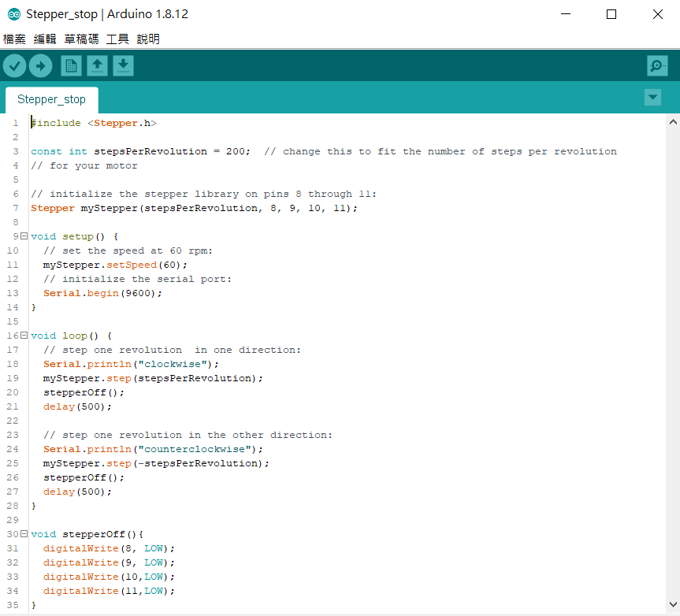The image size is (680, 616).
Task: Click the scrollbar up arrow in the editor
Action: pyautogui.click(x=672, y=122)
